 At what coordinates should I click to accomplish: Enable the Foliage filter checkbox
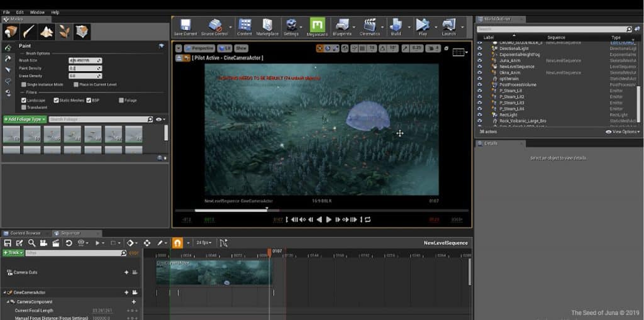coord(121,100)
